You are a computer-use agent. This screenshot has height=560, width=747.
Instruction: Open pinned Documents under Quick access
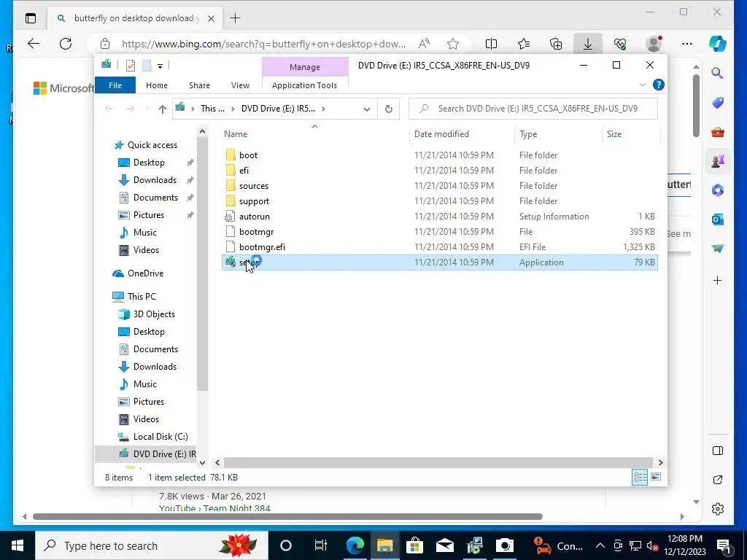156,198
